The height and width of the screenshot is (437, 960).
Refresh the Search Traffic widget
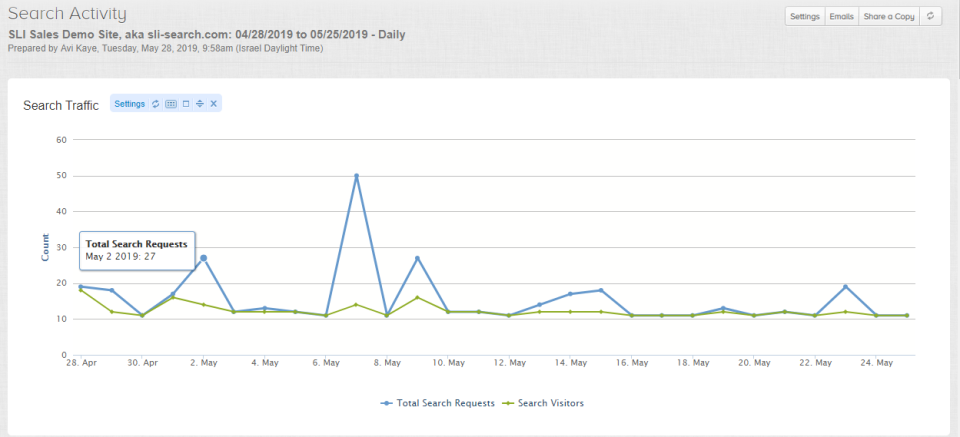click(x=156, y=104)
